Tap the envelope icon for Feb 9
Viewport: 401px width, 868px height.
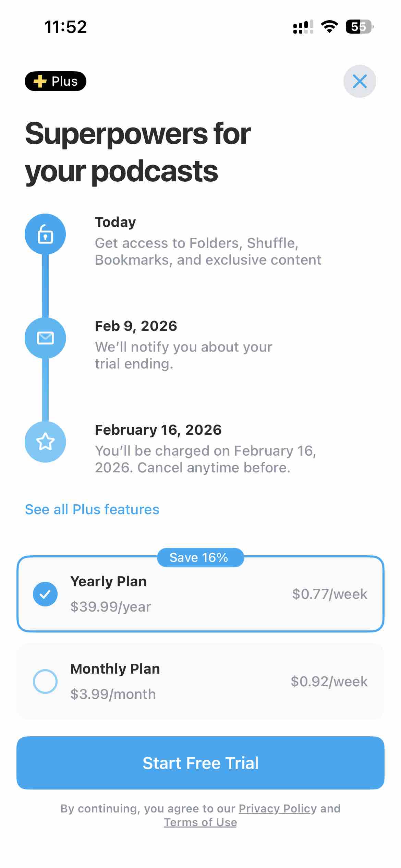coord(45,338)
